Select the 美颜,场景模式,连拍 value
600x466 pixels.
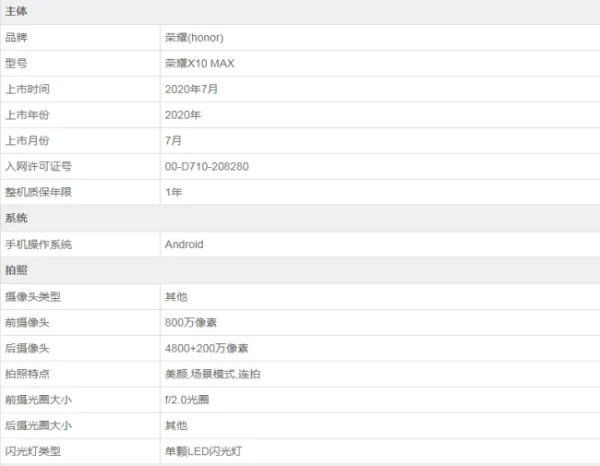213,374
